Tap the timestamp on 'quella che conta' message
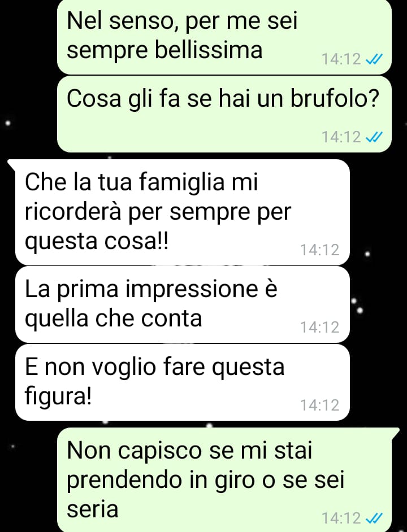The width and height of the screenshot is (407, 532). tap(320, 328)
